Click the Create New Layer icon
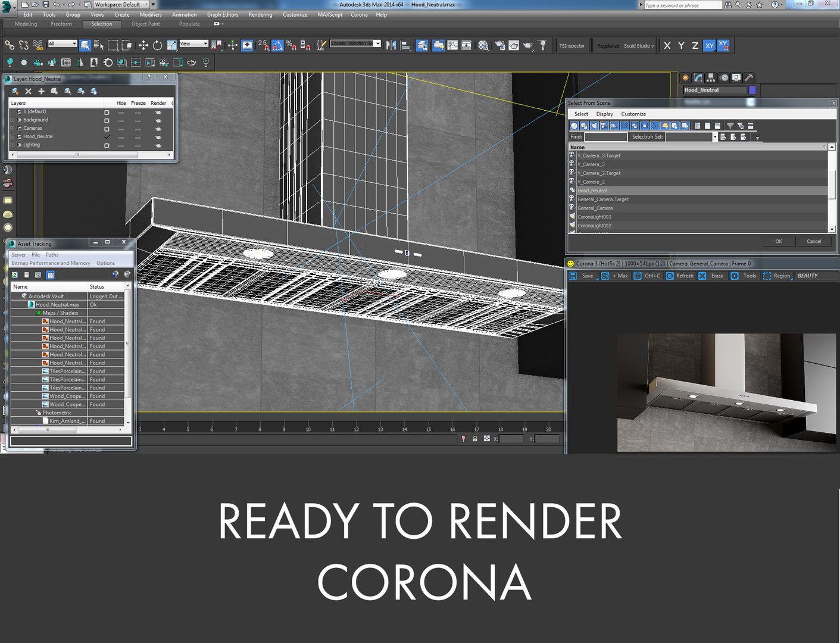Screen dimensions: 840x643 [15, 91]
